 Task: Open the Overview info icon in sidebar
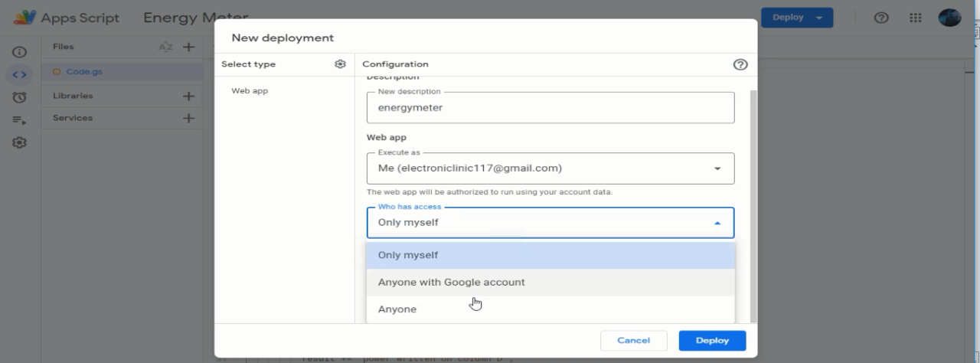20,53
